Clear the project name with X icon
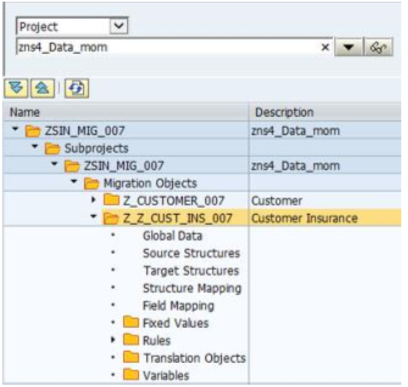Screen dimensions: 408x387 click(325, 47)
